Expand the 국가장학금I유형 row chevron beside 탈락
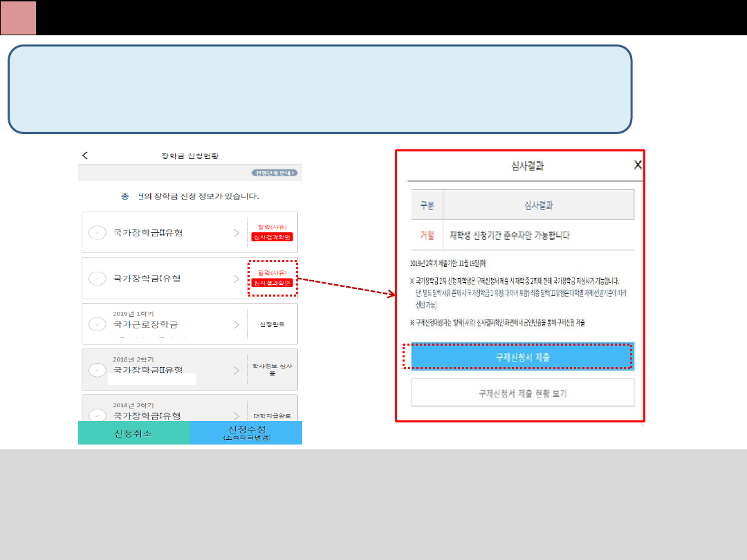This screenshot has height=560, width=747. pyautogui.click(x=237, y=279)
